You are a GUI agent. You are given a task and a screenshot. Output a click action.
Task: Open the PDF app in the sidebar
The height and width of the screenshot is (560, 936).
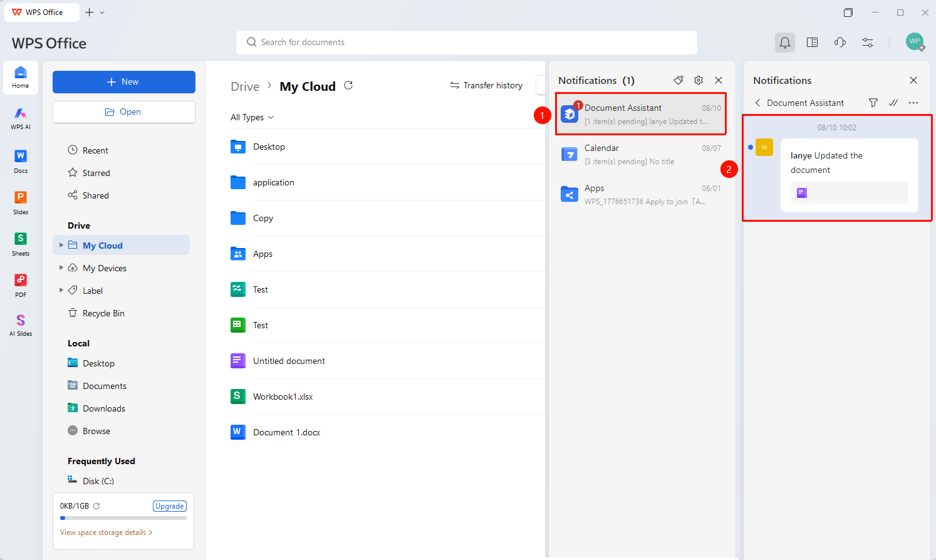(21, 285)
